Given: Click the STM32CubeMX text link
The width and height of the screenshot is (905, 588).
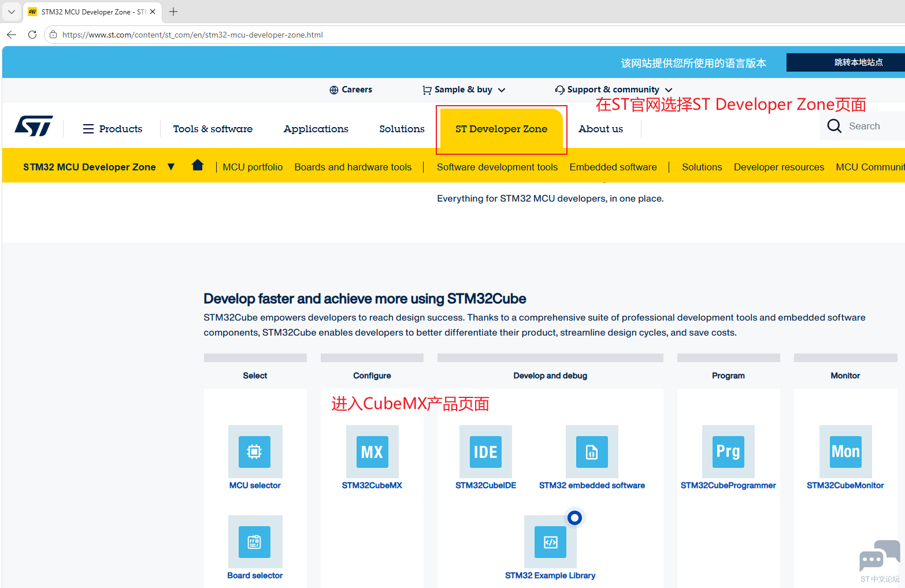Looking at the screenshot, I should pyautogui.click(x=372, y=485).
